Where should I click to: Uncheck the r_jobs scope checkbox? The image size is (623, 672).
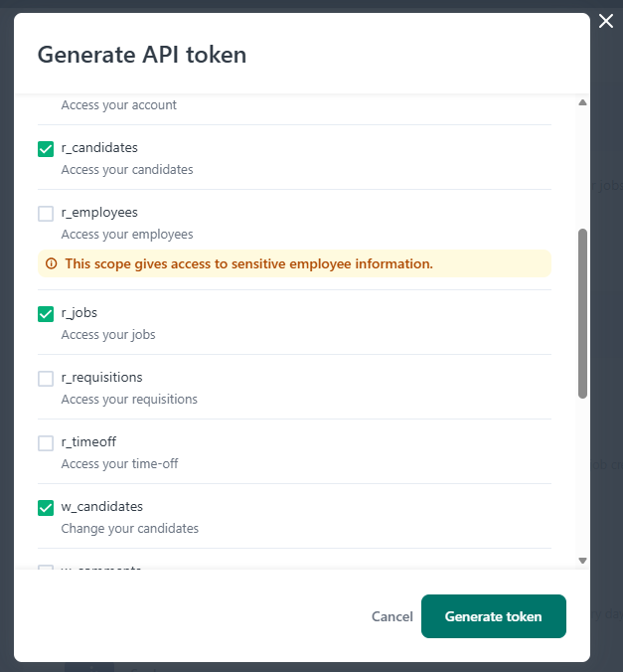(x=46, y=314)
